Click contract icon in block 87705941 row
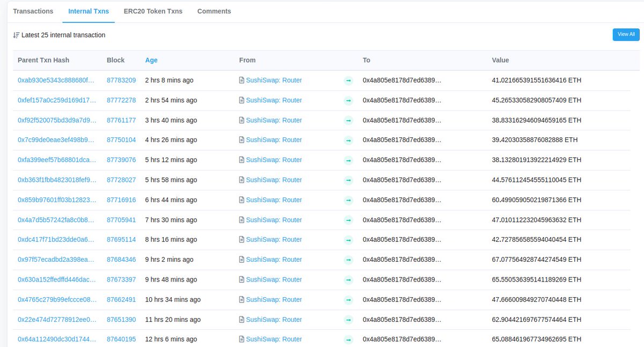 pos(241,220)
